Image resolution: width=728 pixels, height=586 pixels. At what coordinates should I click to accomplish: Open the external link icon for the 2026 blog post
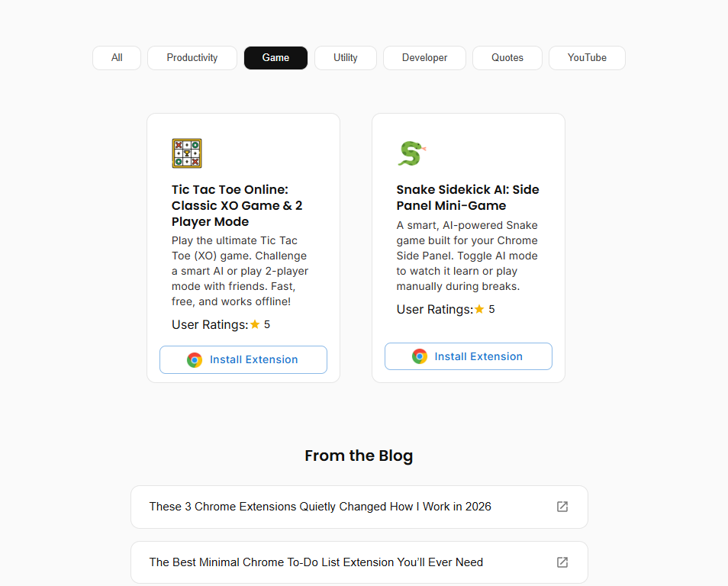[x=562, y=507]
